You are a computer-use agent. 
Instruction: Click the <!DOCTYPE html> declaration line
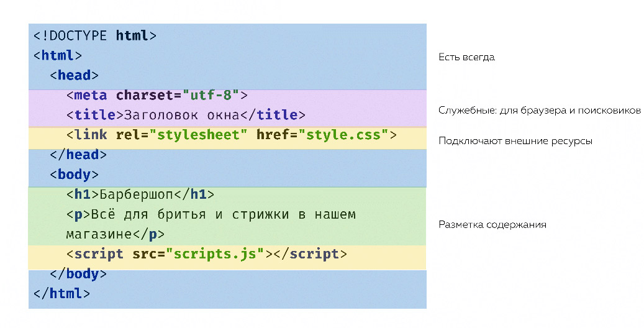[95, 36]
